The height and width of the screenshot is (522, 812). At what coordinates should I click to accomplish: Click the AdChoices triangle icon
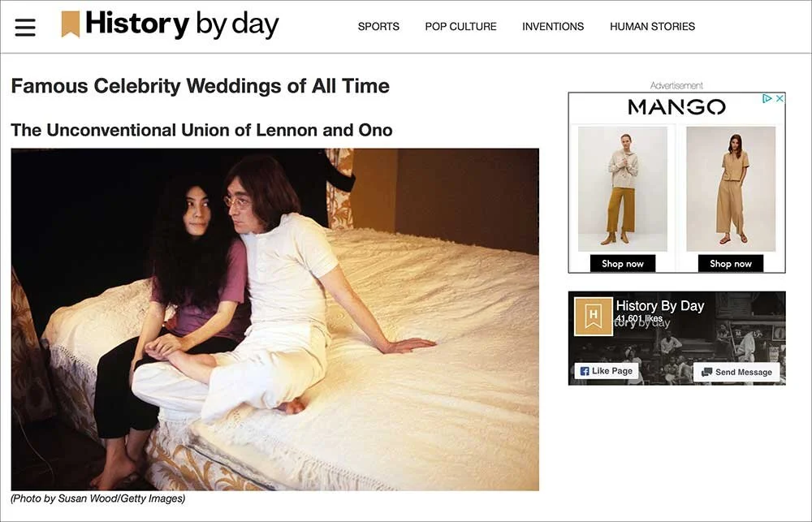pos(767,98)
